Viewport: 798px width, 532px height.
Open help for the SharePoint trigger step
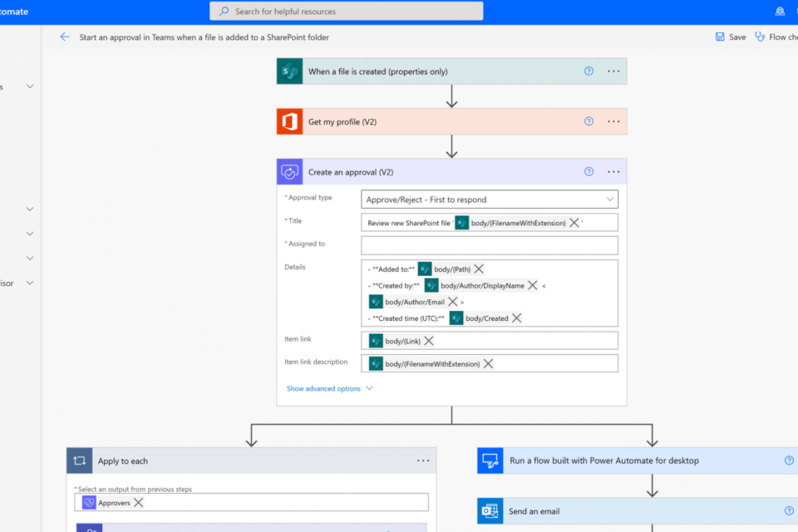[589, 71]
